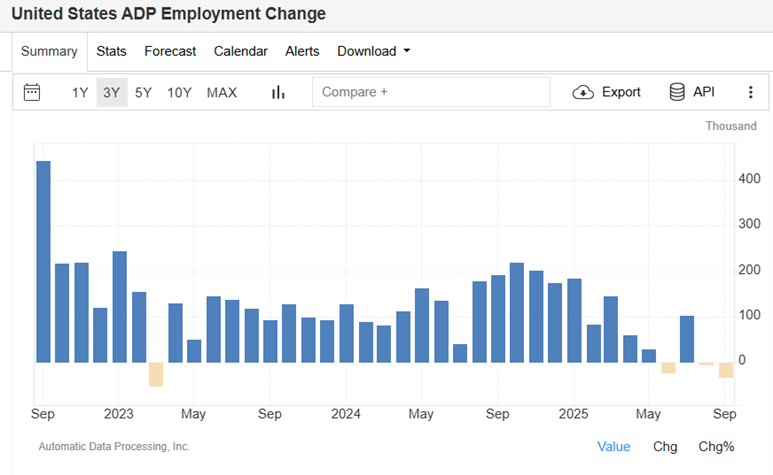
Task: Switch chart display to Chg
Action: point(665,446)
